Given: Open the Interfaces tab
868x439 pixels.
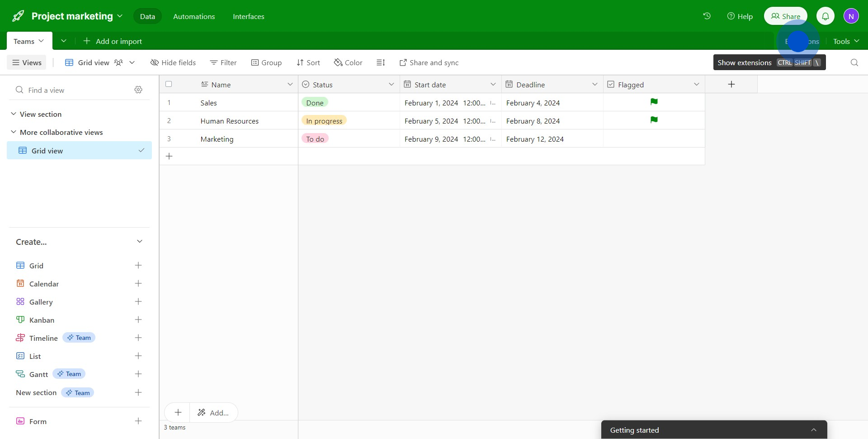Looking at the screenshot, I should tap(248, 16).
